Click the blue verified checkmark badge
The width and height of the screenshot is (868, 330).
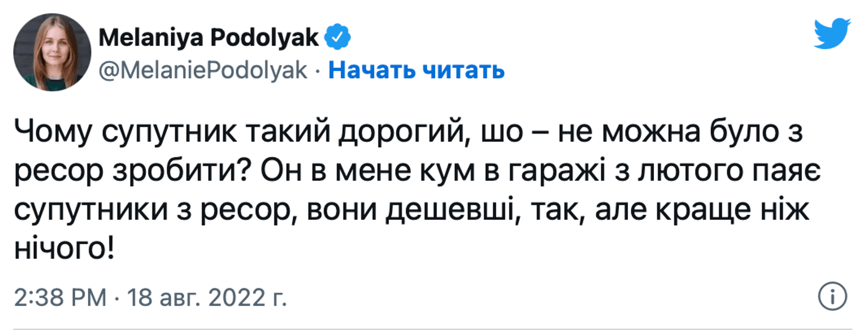(337, 37)
